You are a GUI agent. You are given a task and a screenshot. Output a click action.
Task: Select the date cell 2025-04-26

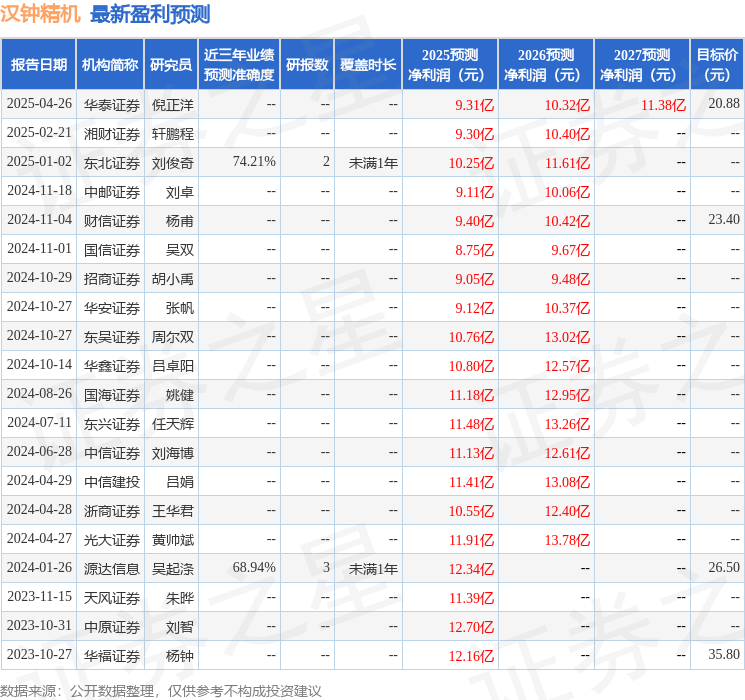(39, 104)
